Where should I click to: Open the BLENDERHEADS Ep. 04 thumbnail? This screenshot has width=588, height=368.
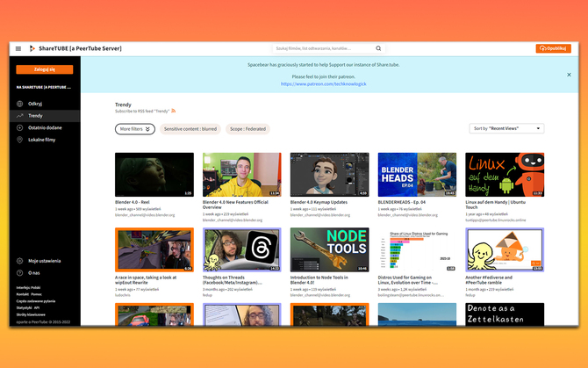point(417,175)
